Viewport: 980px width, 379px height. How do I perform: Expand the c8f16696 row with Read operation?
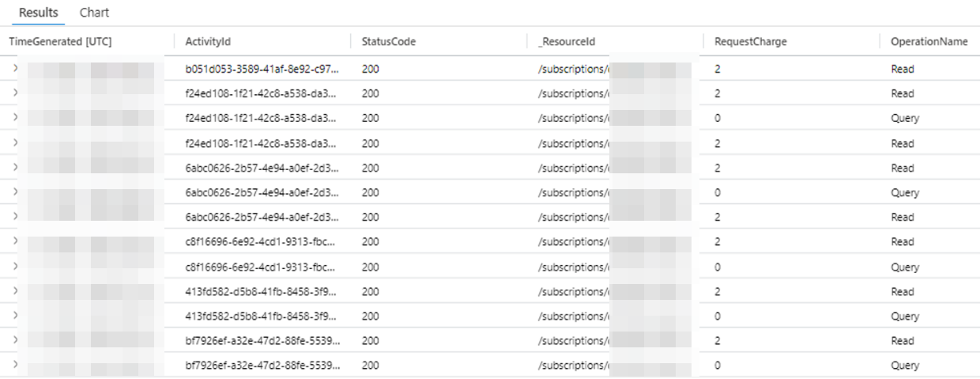[x=14, y=241]
